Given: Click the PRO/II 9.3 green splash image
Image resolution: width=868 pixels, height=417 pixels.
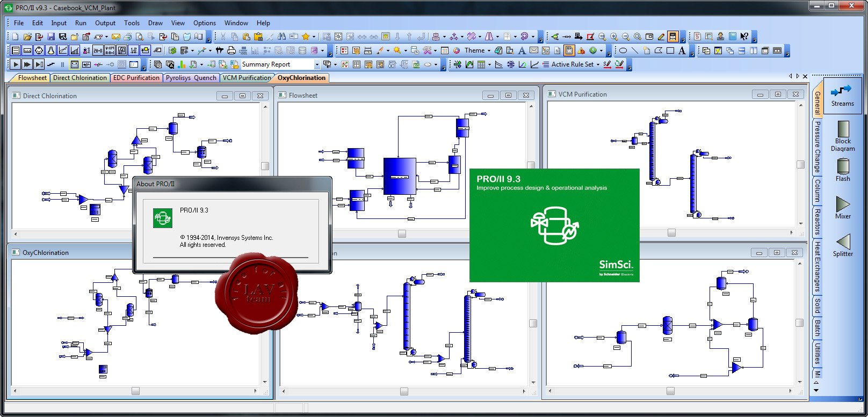Looking at the screenshot, I should (x=554, y=225).
